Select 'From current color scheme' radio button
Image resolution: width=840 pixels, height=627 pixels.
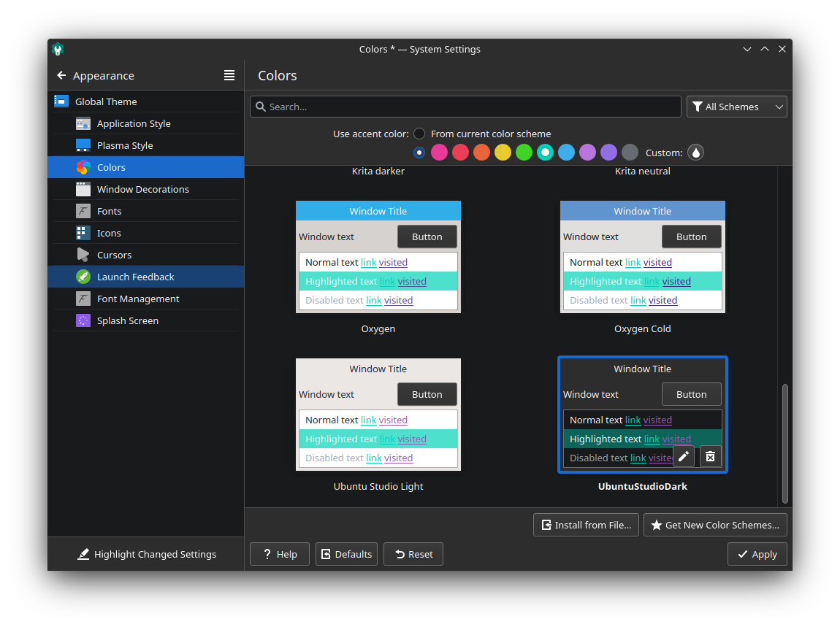[x=419, y=134]
